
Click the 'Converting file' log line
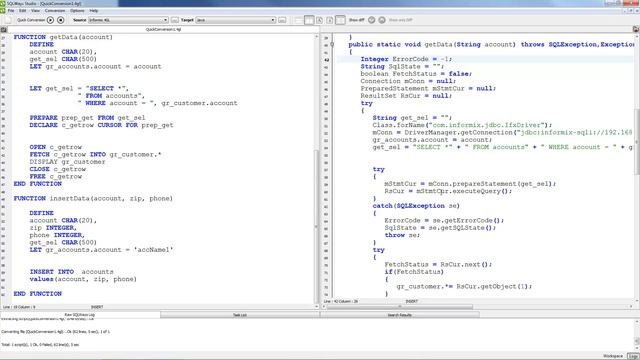(x=56, y=332)
